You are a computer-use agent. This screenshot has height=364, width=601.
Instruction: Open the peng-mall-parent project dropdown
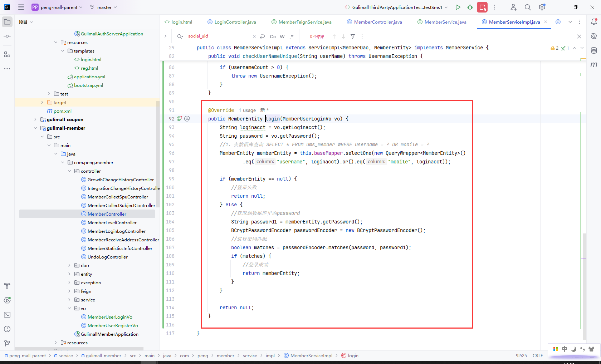click(x=57, y=7)
